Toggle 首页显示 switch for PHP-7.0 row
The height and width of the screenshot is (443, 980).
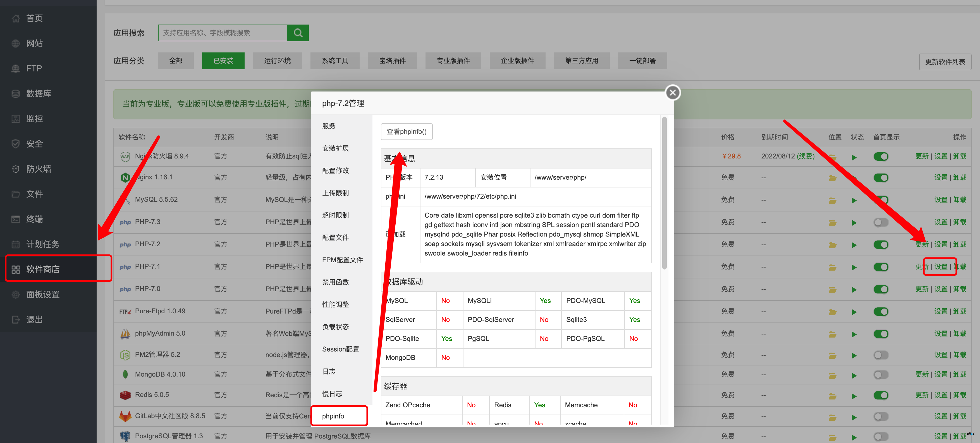click(881, 289)
